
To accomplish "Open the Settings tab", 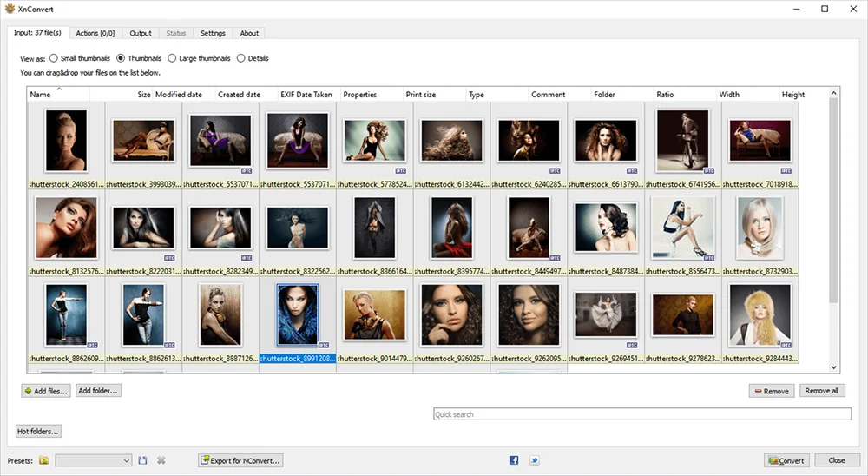I will pos(213,33).
